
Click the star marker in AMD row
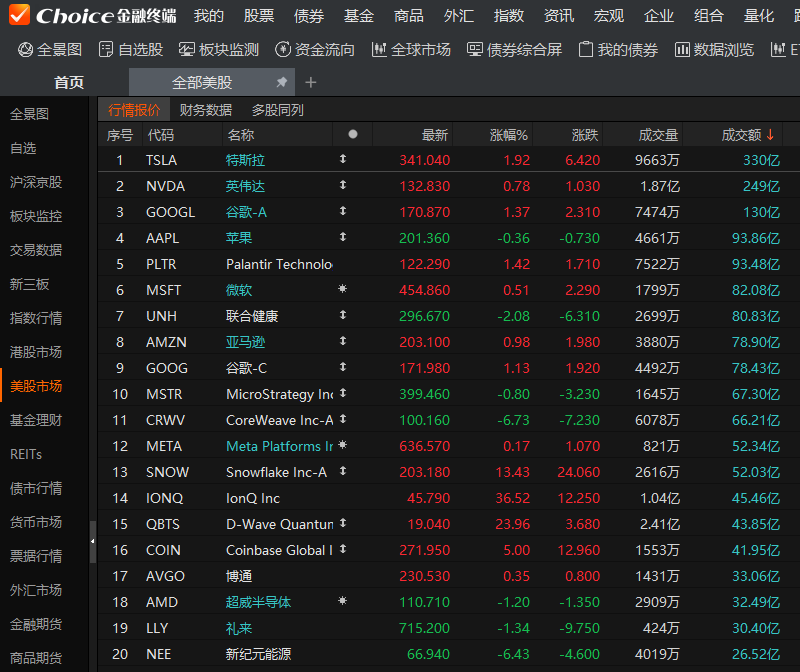pyautogui.click(x=343, y=601)
